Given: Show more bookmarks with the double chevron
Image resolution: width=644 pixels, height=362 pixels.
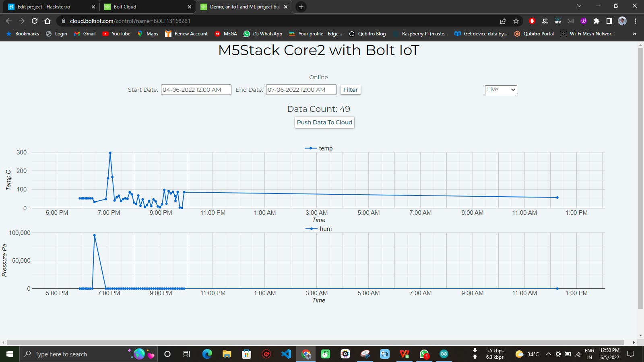Looking at the screenshot, I should click(634, 34).
